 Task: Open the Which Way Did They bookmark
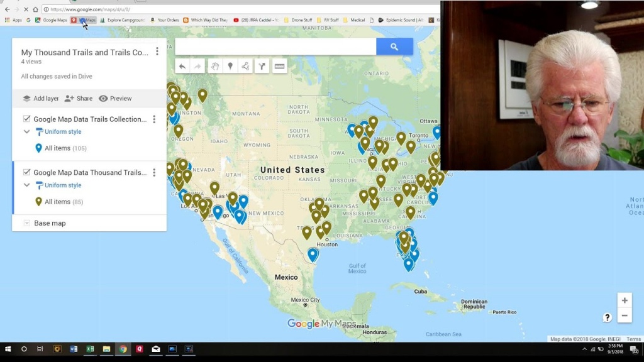click(206, 19)
